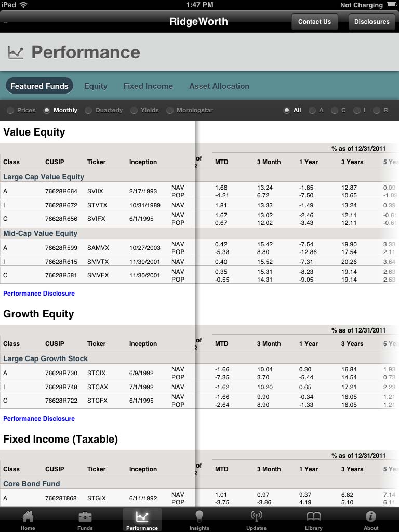
Task: Open the About info icon
Action: click(x=371, y=517)
